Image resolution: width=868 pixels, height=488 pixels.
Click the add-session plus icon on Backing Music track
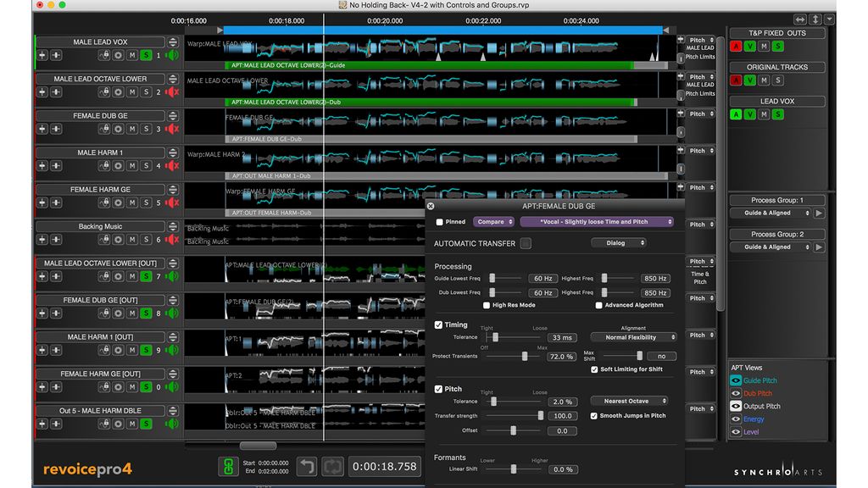point(42,239)
